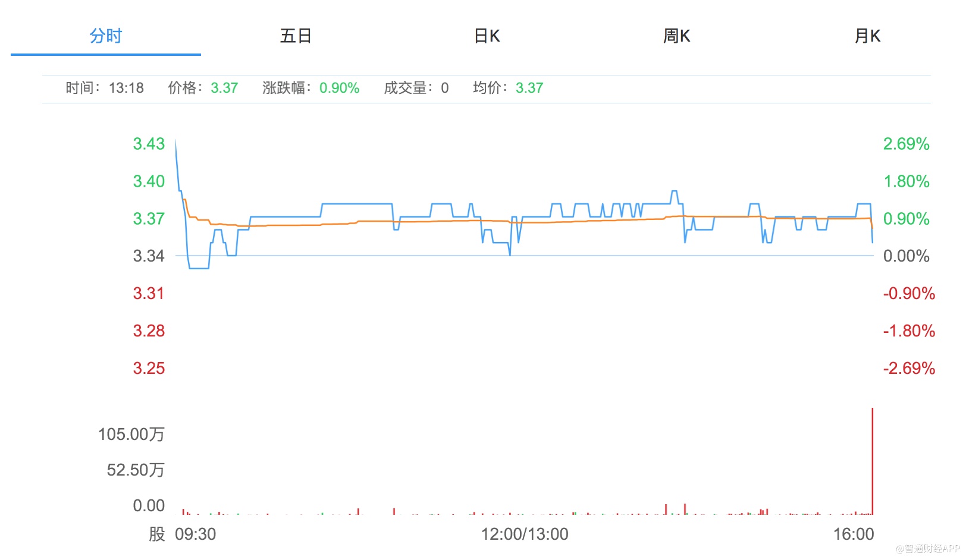Click the 12:00/13:00 midday time label

click(525, 534)
